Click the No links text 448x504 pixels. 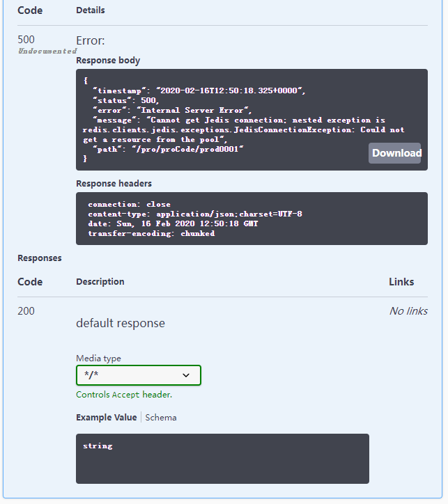coord(408,311)
